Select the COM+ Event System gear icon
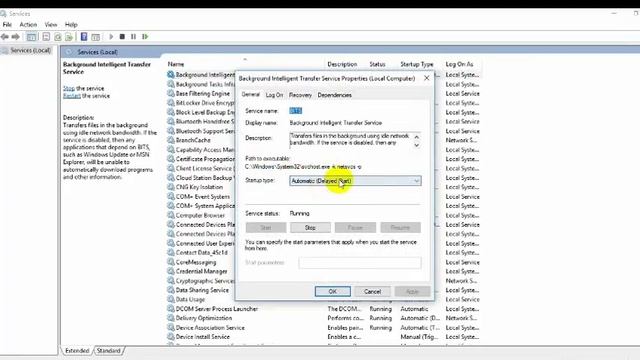 tap(171, 196)
